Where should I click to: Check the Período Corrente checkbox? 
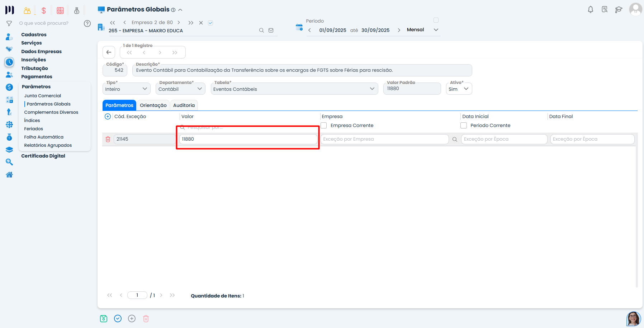coord(464,126)
